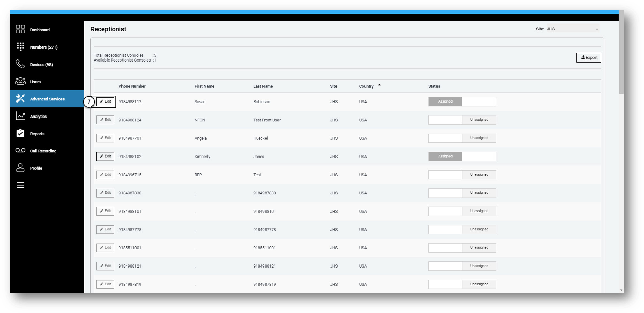Click the Edit button for 9184988112
The width and height of the screenshot is (644, 313).
[x=105, y=101]
